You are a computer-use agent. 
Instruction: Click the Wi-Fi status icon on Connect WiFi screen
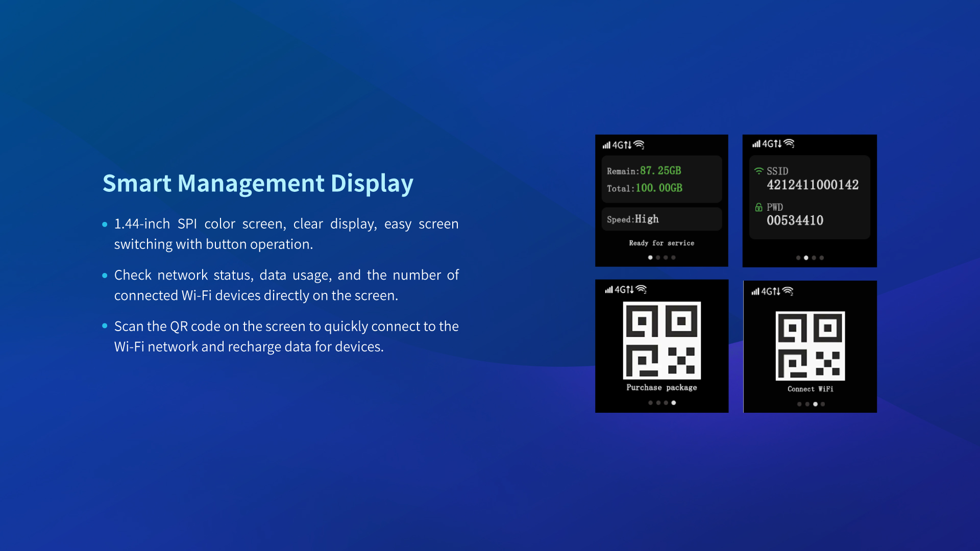pyautogui.click(x=788, y=291)
